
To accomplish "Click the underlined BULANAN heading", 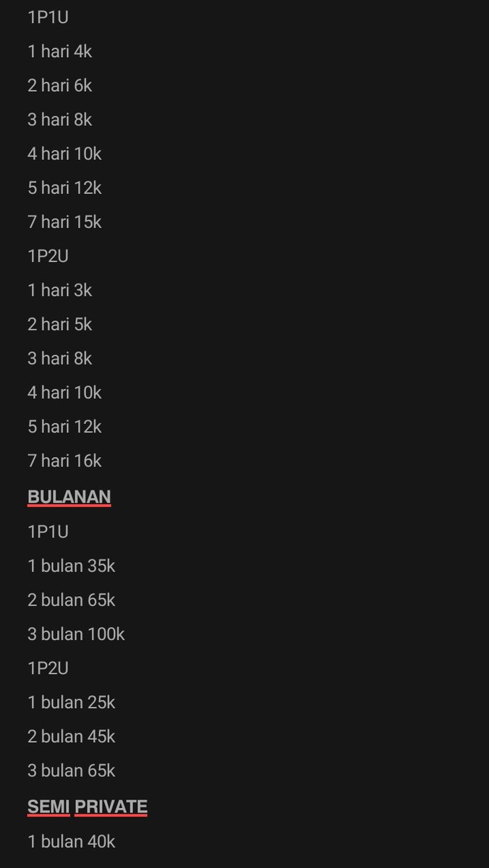I will [69, 497].
